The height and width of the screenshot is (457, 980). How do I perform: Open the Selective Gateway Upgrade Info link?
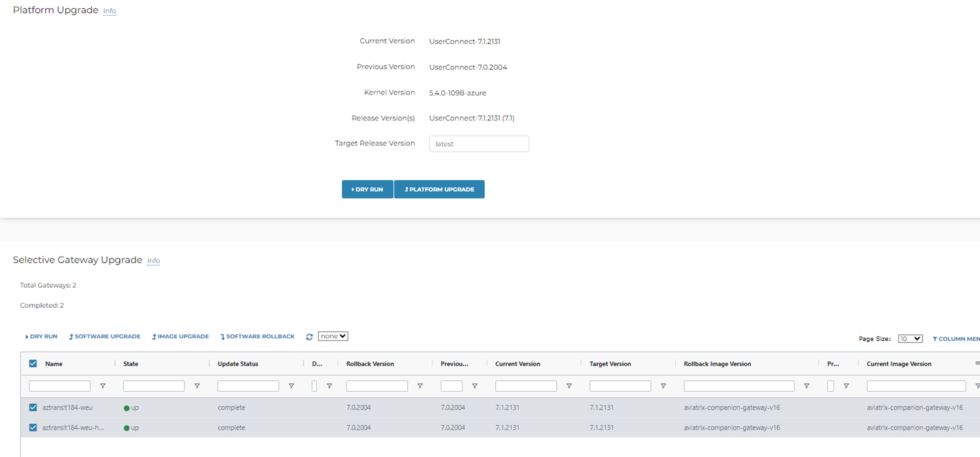[x=153, y=261]
